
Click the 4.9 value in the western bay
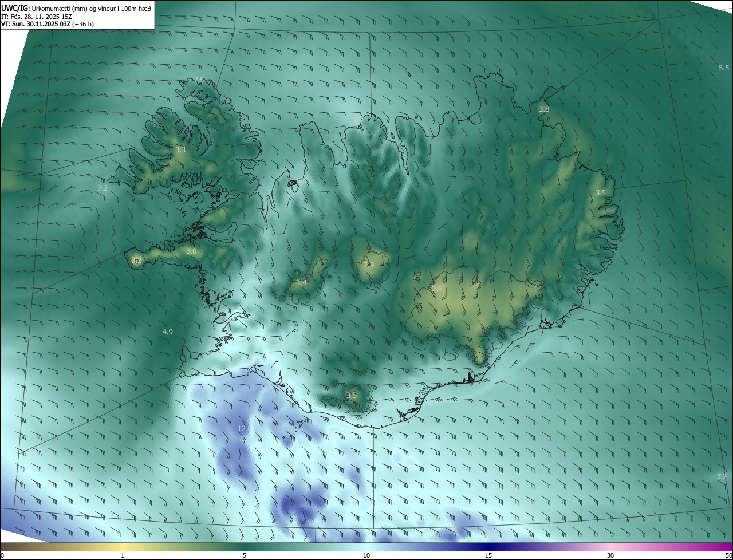tap(168, 332)
